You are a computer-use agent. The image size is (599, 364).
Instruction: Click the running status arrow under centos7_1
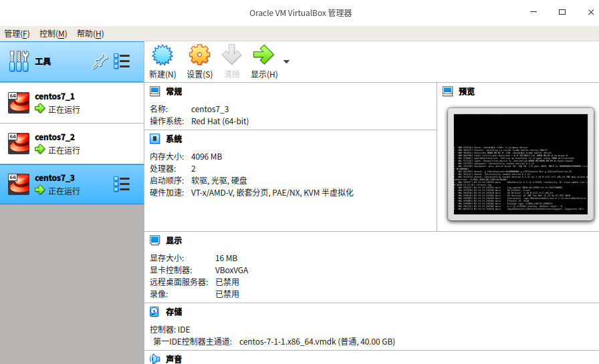[39, 109]
